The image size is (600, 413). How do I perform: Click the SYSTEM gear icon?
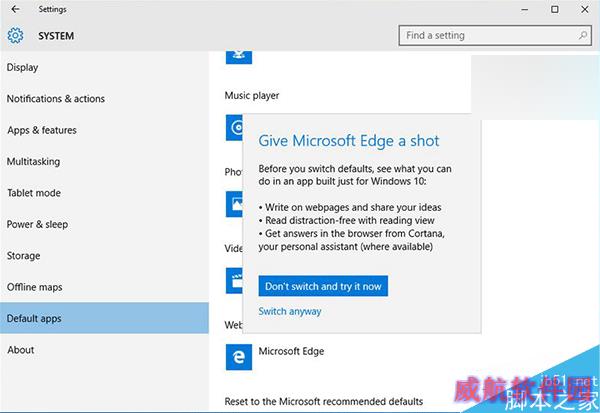click(15, 35)
